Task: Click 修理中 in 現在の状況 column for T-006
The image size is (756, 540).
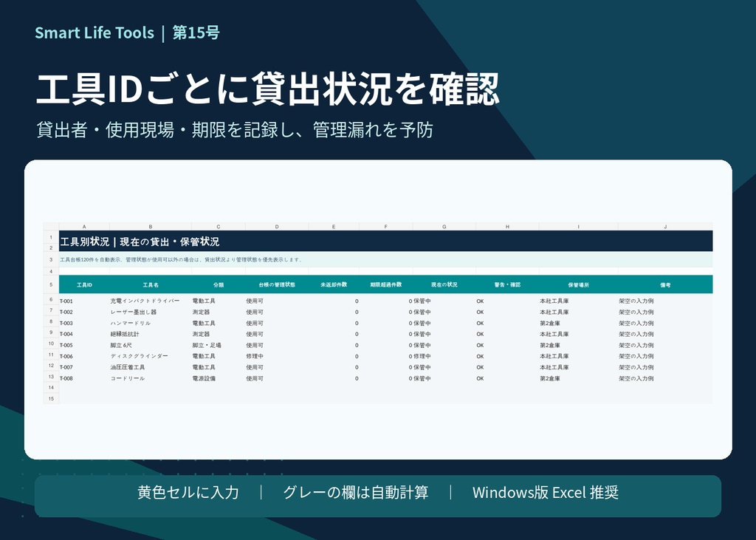Action: [444, 356]
